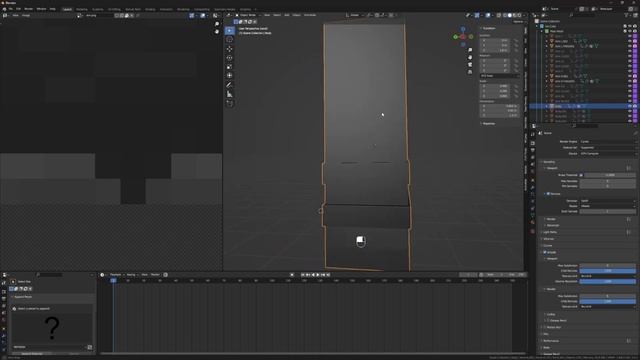Viewport: 640px width, 360px height.
Task: Activate the Rotate tool in viewport toolbar
Action: [229, 58]
